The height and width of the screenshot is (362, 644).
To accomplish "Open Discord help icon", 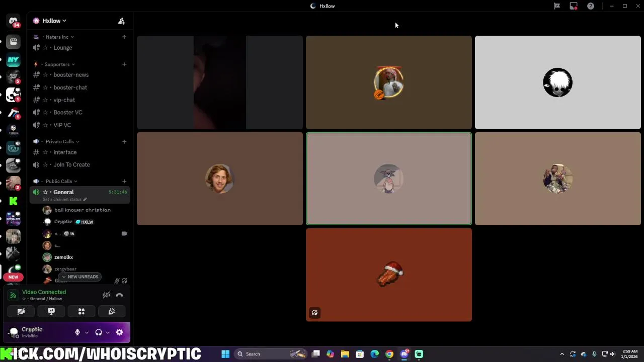I will (591, 6).
